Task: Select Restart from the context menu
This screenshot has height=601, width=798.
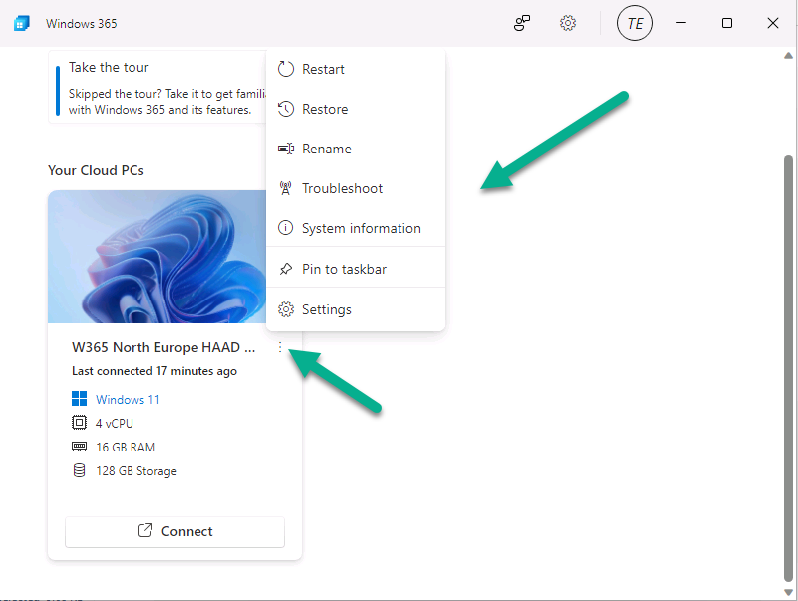Action: [355, 69]
